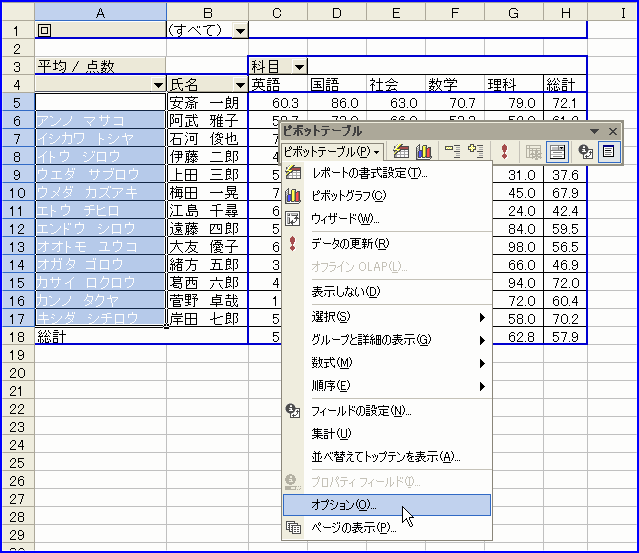Choose データの更新(R) from the menu
The image size is (639, 553).
[x=387, y=244]
